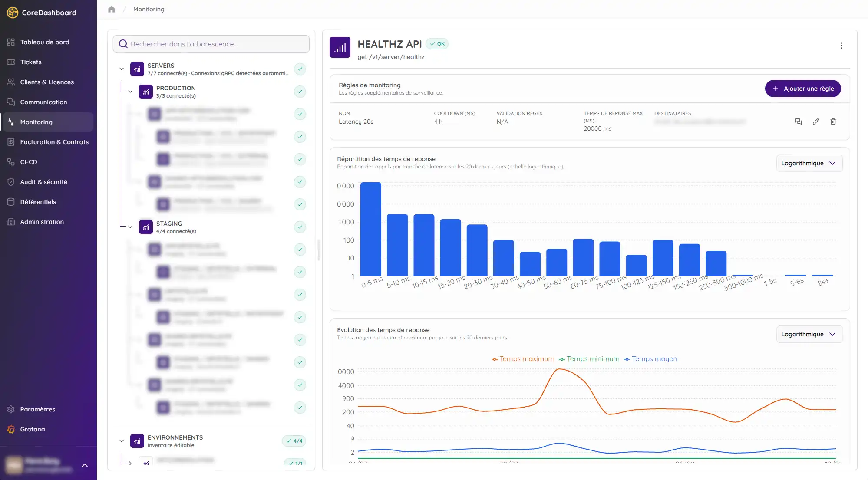868x480 pixels.
Task: Toggle the Temps moyen series in legend
Action: 650,359
